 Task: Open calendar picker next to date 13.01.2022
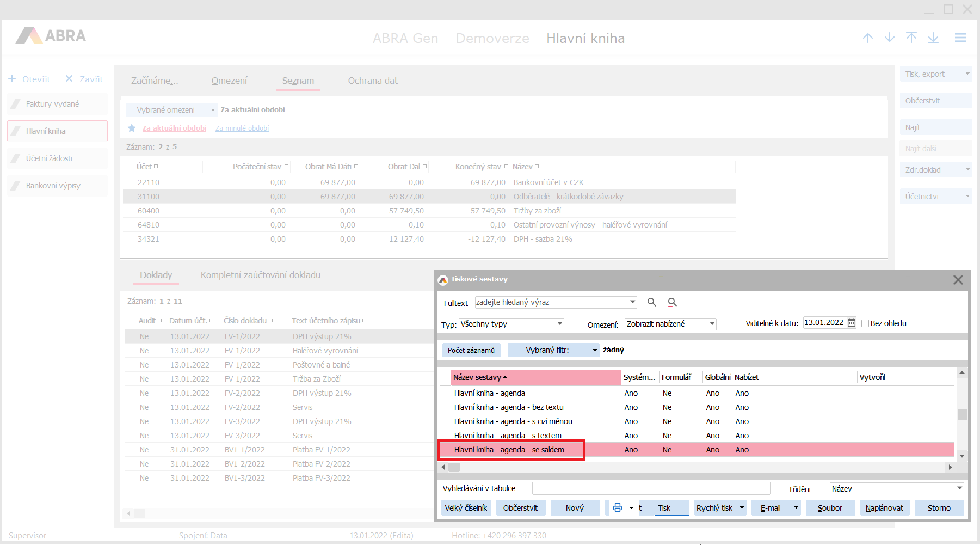[852, 323]
